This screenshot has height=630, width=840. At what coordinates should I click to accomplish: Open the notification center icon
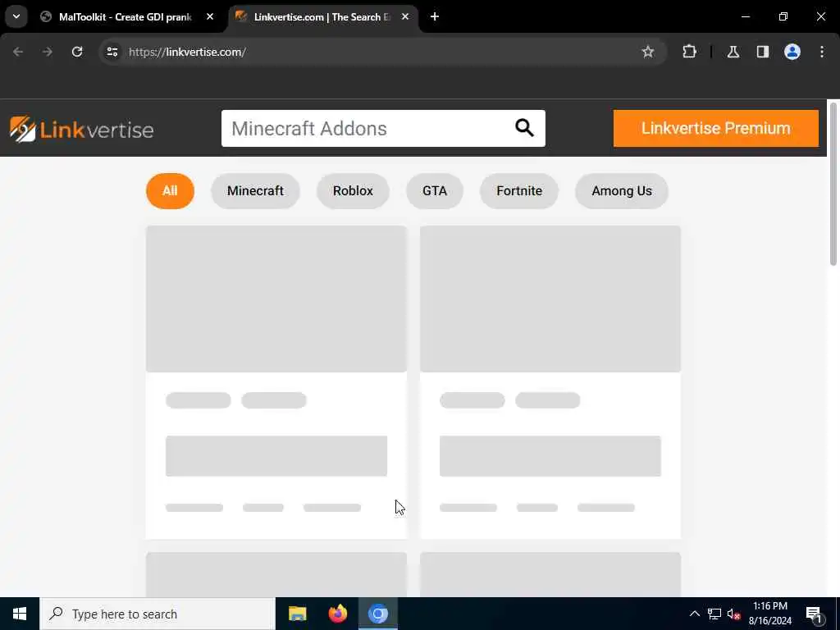pos(815,614)
